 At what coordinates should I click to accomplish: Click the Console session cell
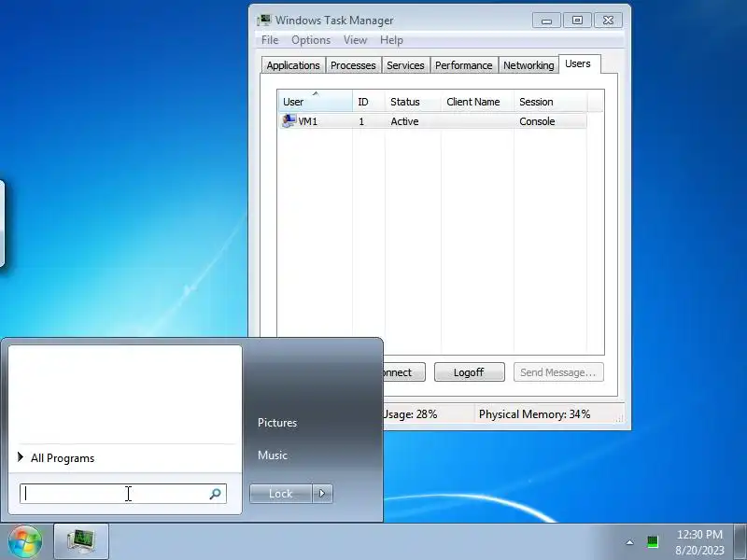[x=537, y=121]
